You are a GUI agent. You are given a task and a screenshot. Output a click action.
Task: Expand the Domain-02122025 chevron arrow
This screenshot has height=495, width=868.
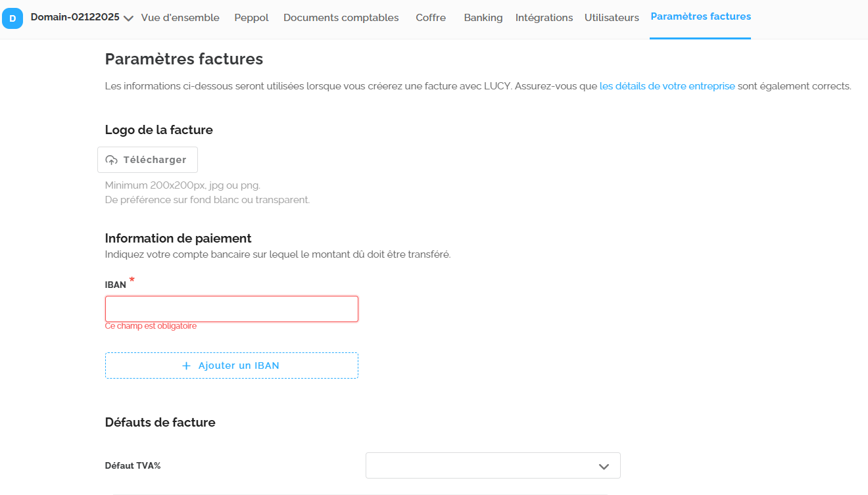pos(128,18)
